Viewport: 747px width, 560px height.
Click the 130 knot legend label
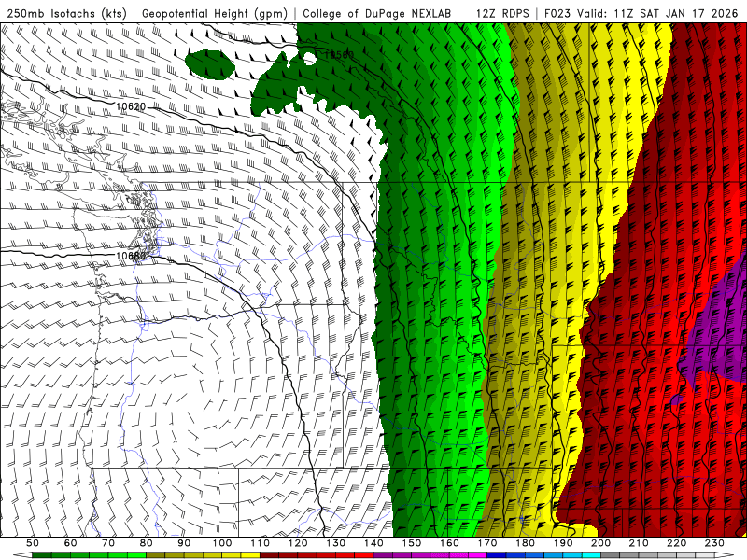tap(336, 543)
